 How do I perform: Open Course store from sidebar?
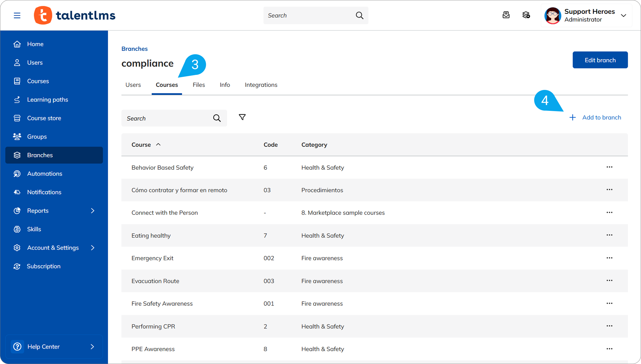coord(44,118)
